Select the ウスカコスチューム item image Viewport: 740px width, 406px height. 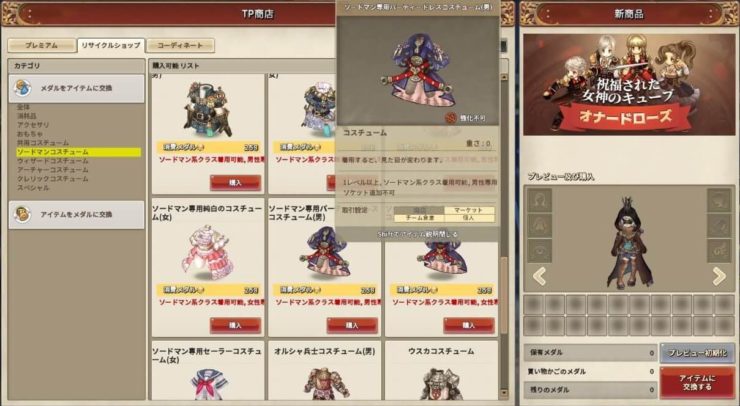441,383
